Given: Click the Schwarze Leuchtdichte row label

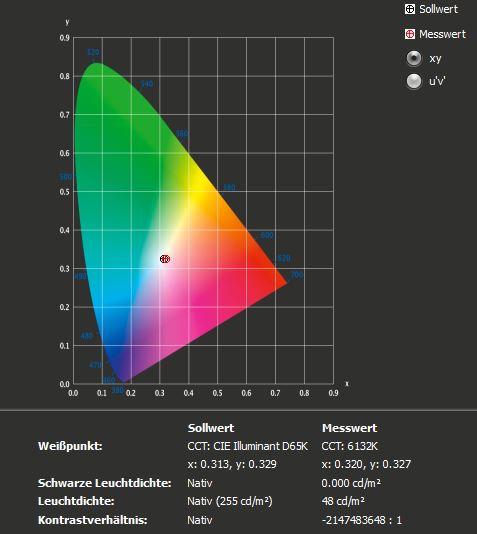Looking at the screenshot, I should [105, 483].
